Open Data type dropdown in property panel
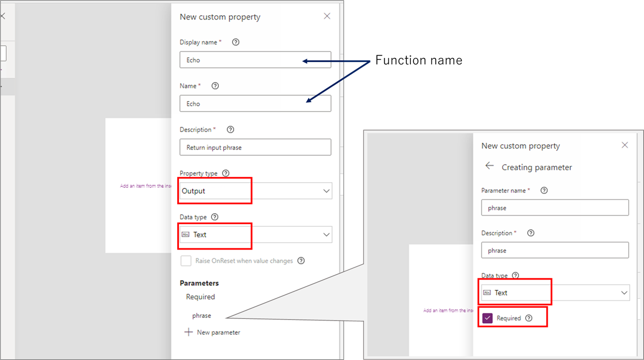The height and width of the screenshot is (360, 644). coord(256,235)
